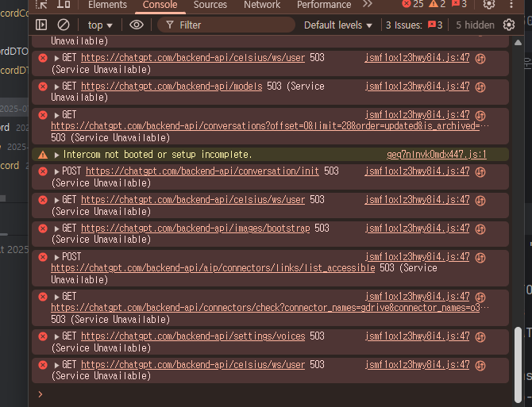The width and height of the screenshot is (532, 407).
Task: Click the AI assist icon on conversation/init row
Action: click(x=480, y=172)
